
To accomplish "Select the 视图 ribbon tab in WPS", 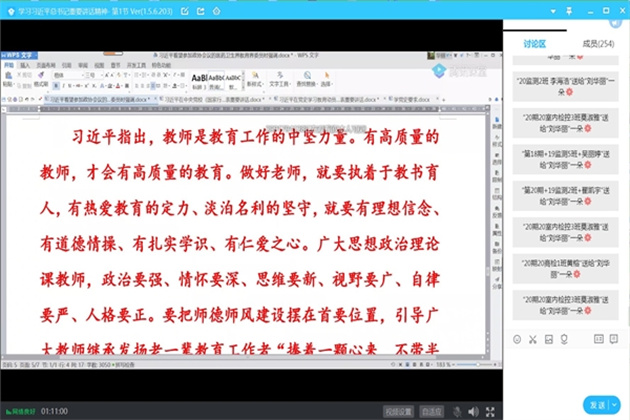I will [99, 65].
